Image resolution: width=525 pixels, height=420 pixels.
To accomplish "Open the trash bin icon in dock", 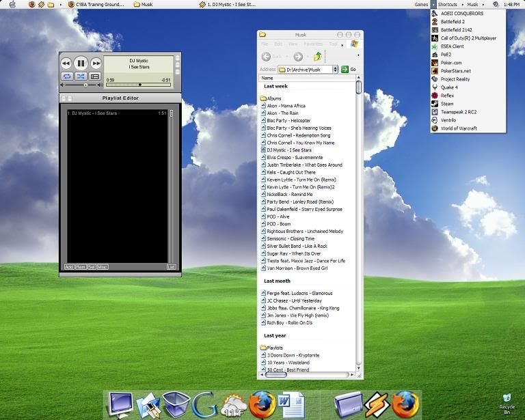I will tap(176, 404).
